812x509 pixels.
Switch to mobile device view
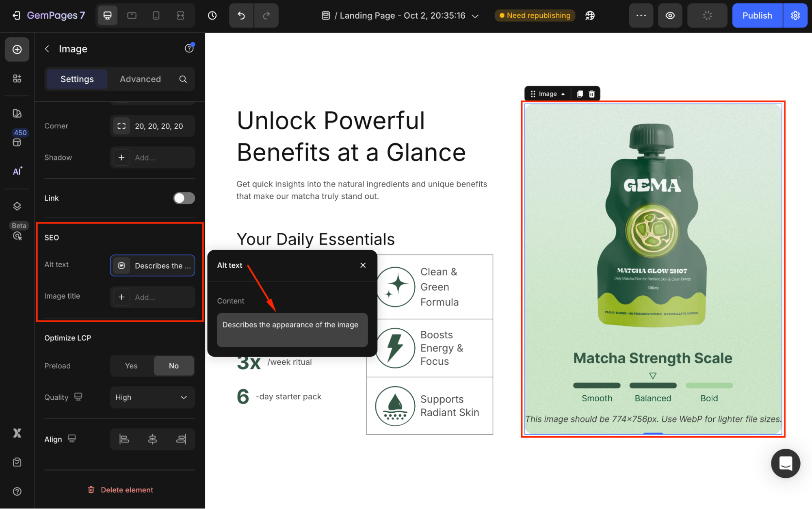tap(156, 15)
